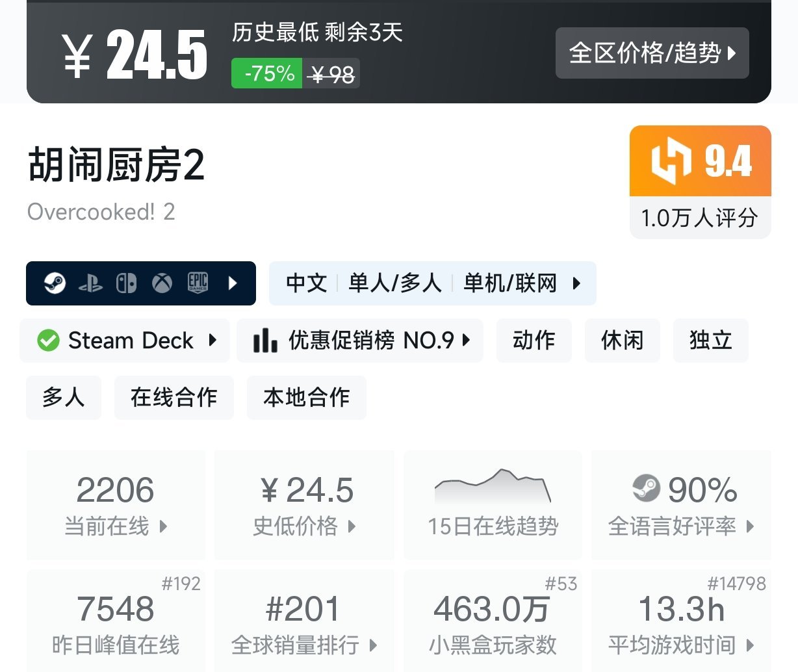The height and width of the screenshot is (672, 798).
Task: Open the Epic Games platform icon
Action: [197, 283]
